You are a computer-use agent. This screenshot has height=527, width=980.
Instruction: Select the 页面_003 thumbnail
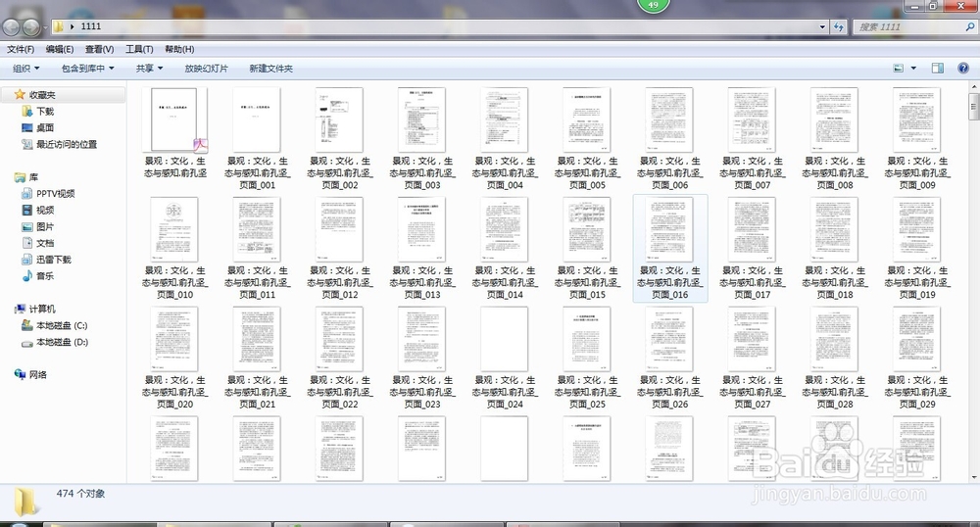[x=421, y=120]
